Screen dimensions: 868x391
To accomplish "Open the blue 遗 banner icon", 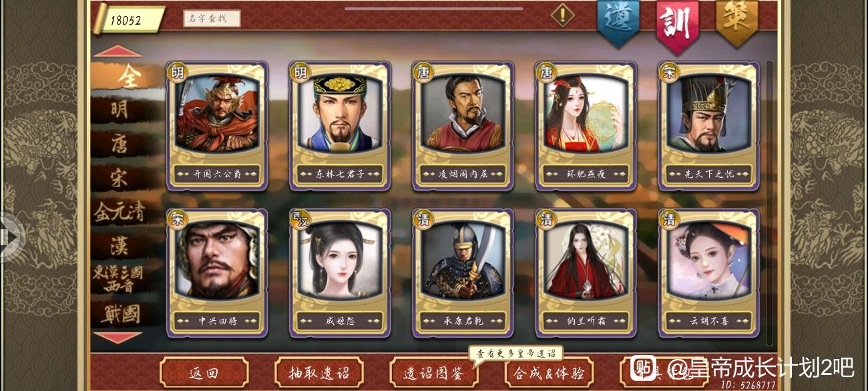I will click(618, 22).
